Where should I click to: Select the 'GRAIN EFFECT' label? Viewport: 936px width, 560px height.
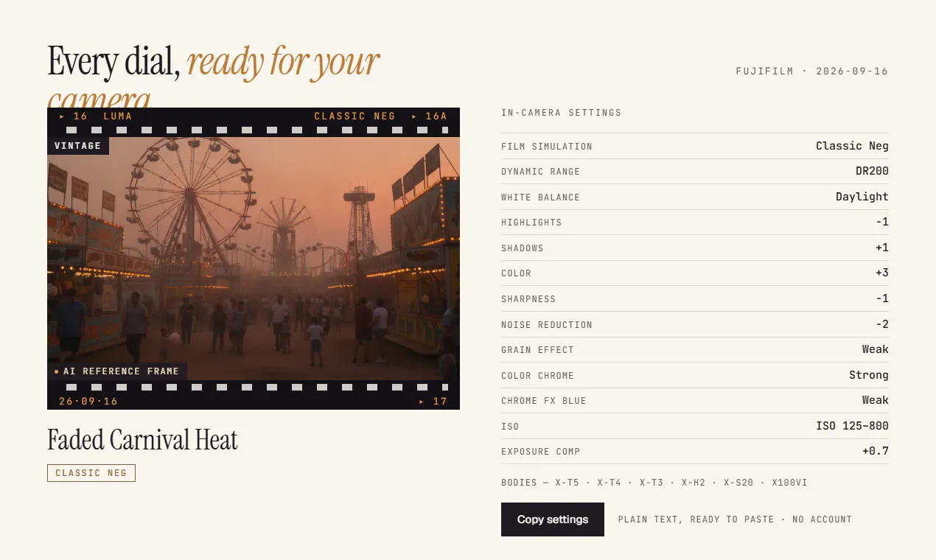(537, 350)
